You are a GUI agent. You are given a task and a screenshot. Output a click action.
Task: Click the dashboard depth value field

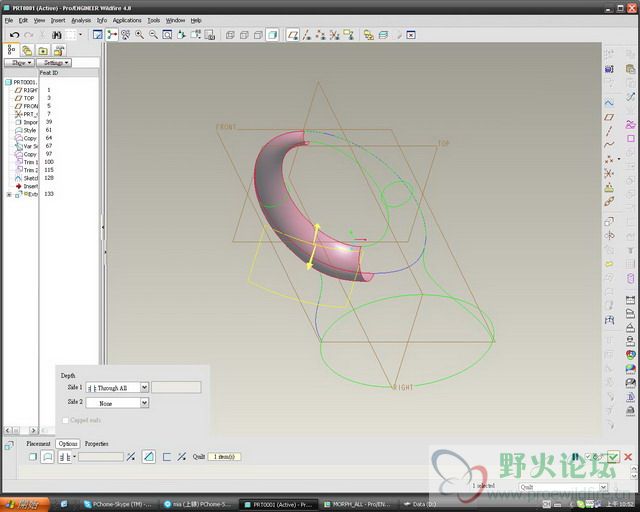tap(101, 456)
